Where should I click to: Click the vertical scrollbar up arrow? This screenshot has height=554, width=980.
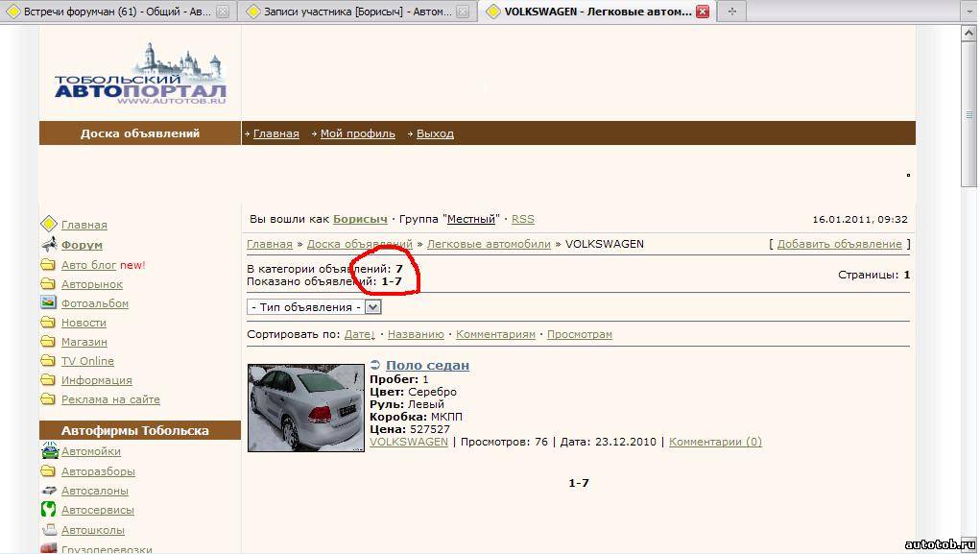[x=968, y=34]
